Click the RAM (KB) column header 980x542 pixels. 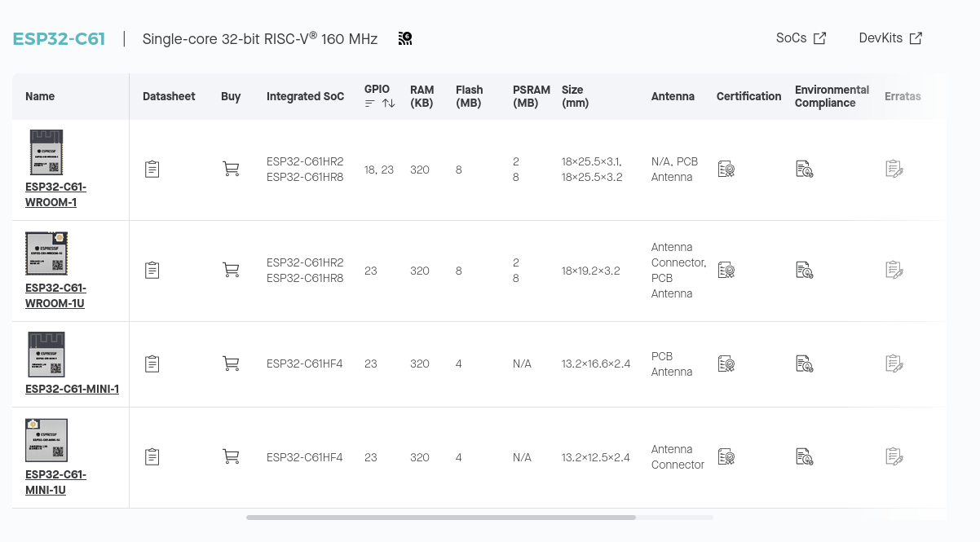point(422,96)
